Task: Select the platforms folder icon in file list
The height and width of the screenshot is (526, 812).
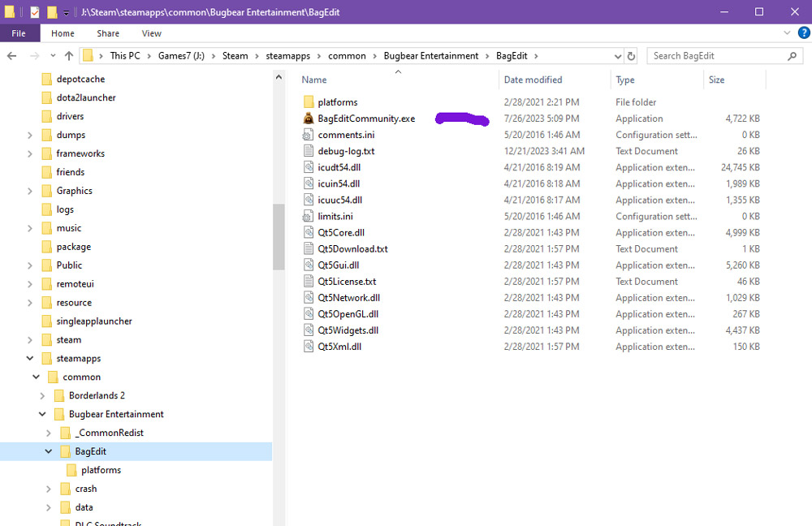Action: (x=308, y=102)
